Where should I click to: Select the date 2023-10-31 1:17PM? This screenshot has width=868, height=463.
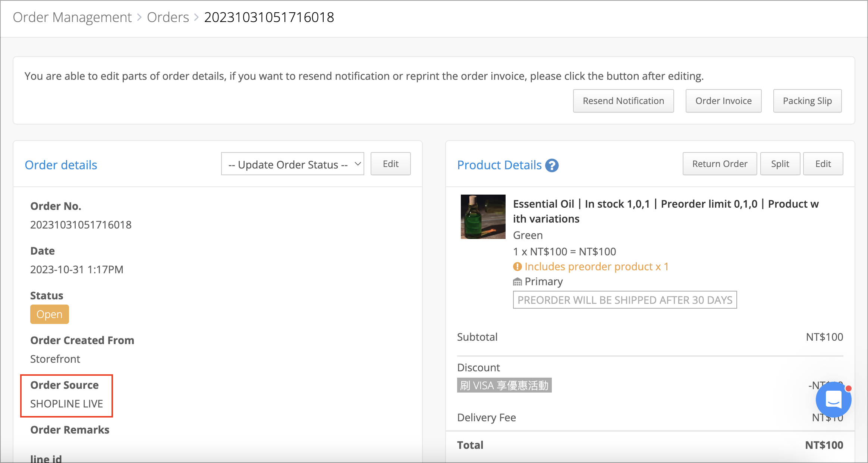click(77, 270)
